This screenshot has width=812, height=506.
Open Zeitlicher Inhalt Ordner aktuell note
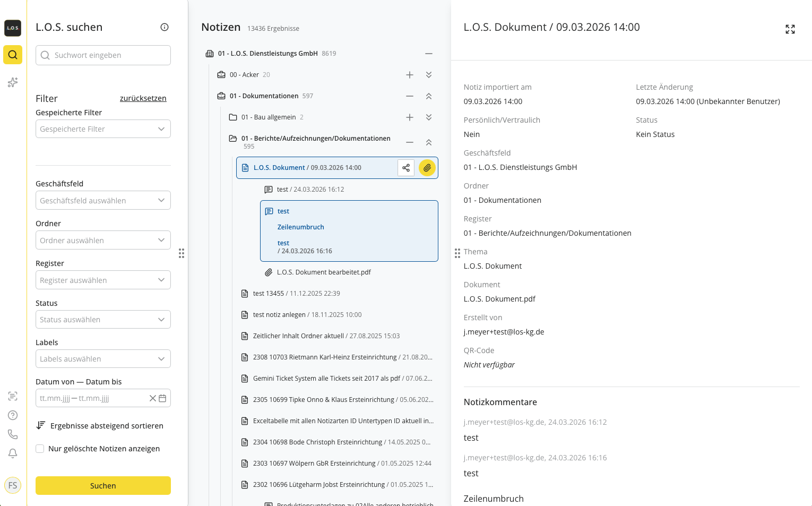coord(326,336)
